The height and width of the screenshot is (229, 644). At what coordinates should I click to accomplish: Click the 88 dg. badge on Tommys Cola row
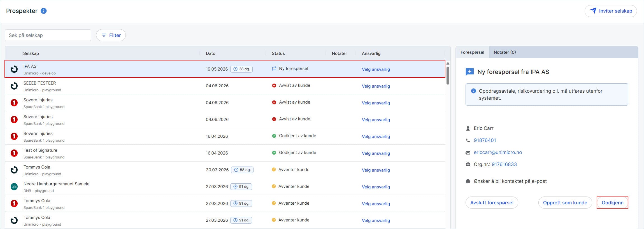[242, 170]
